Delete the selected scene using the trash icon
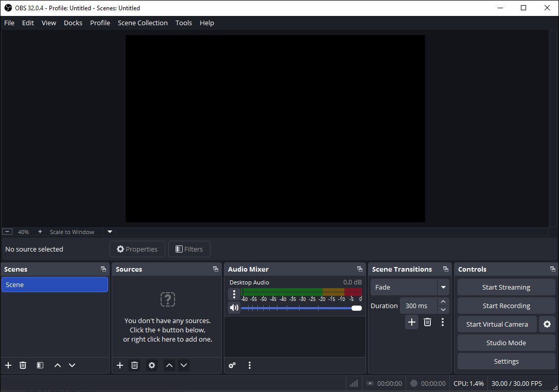559x392 pixels. pyautogui.click(x=23, y=365)
